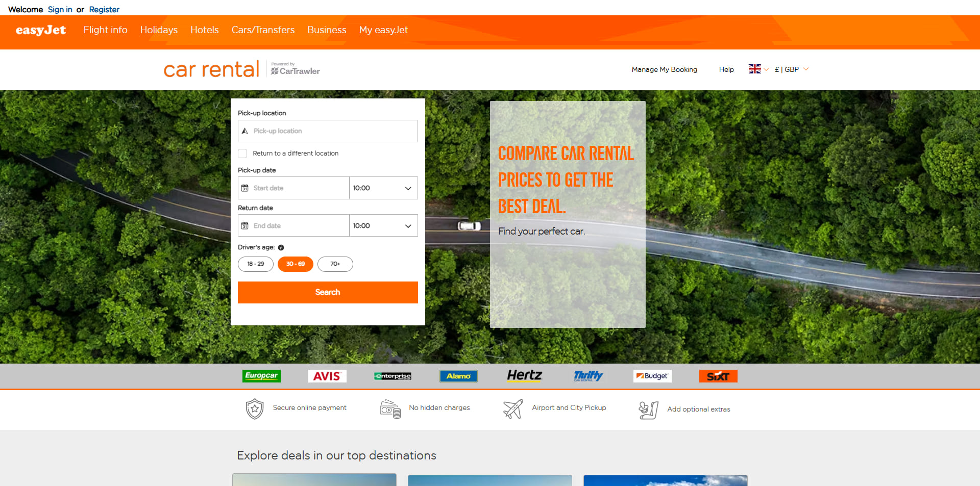This screenshot has height=486, width=980.
Task: Select driver's age 18 - 29
Action: (x=256, y=264)
